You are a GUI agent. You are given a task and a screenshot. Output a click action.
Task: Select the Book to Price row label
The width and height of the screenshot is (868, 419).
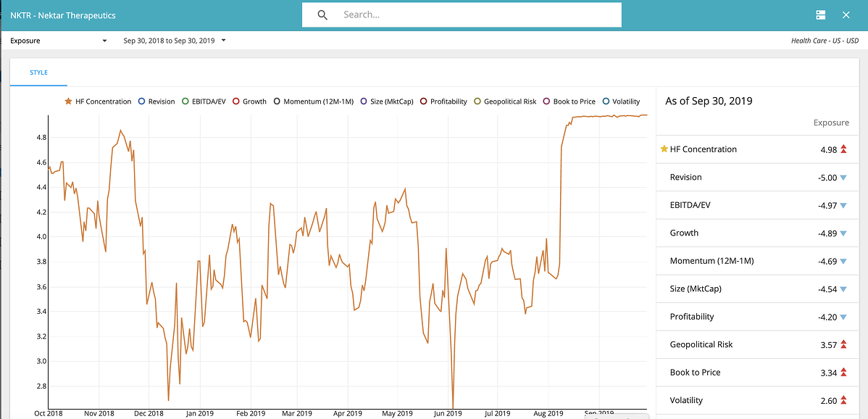point(695,373)
